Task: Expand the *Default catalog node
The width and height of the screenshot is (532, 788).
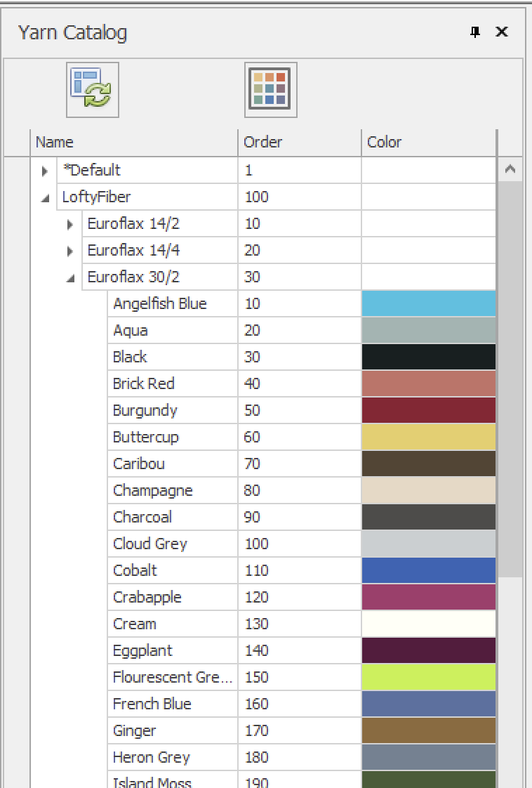Action: (x=44, y=171)
